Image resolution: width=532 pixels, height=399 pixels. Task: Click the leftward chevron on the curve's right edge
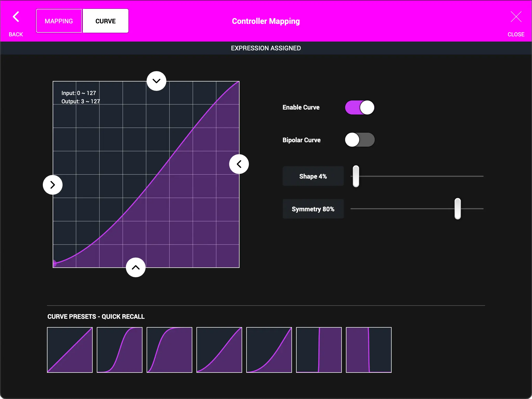click(x=239, y=164)
